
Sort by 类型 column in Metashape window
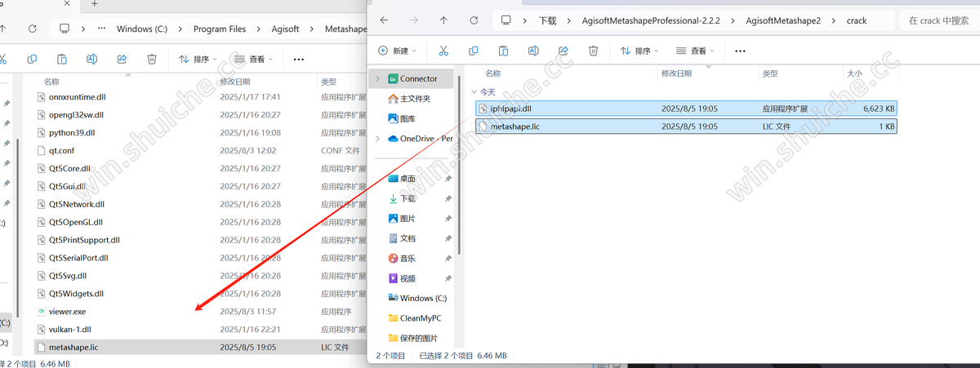coord(329,82)
